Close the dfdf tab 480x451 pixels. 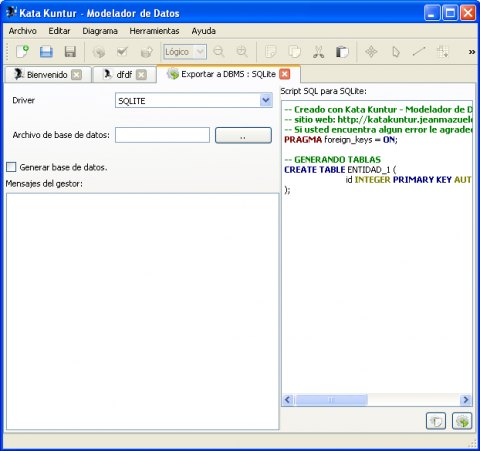141,75
